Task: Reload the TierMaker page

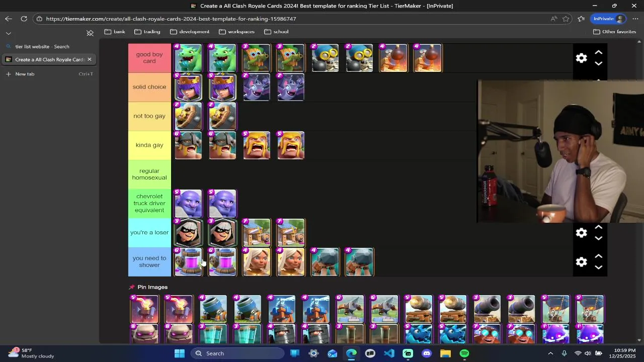Action: 24,19
